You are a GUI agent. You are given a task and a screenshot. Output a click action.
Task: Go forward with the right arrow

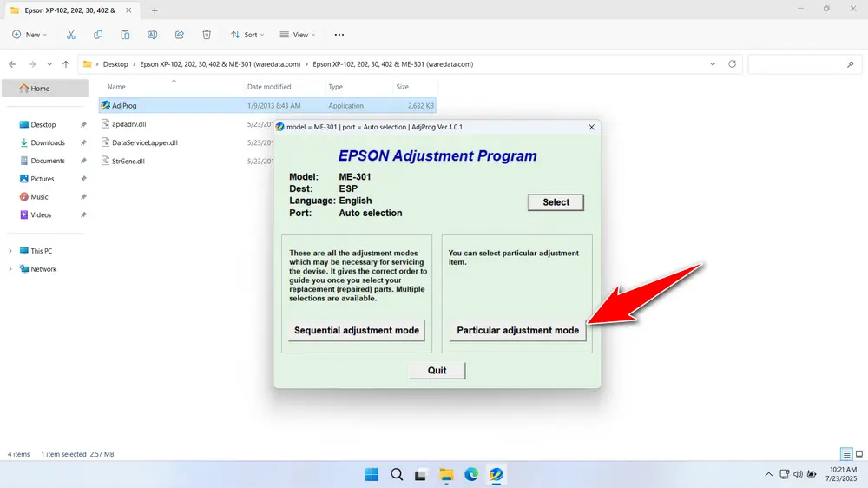32,64
